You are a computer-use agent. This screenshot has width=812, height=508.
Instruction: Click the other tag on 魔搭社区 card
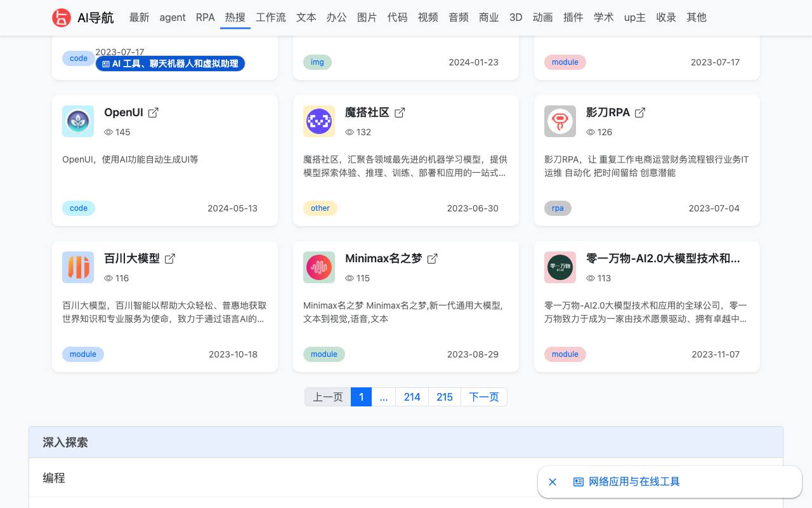pyautogui.click(x=320, y=208)
